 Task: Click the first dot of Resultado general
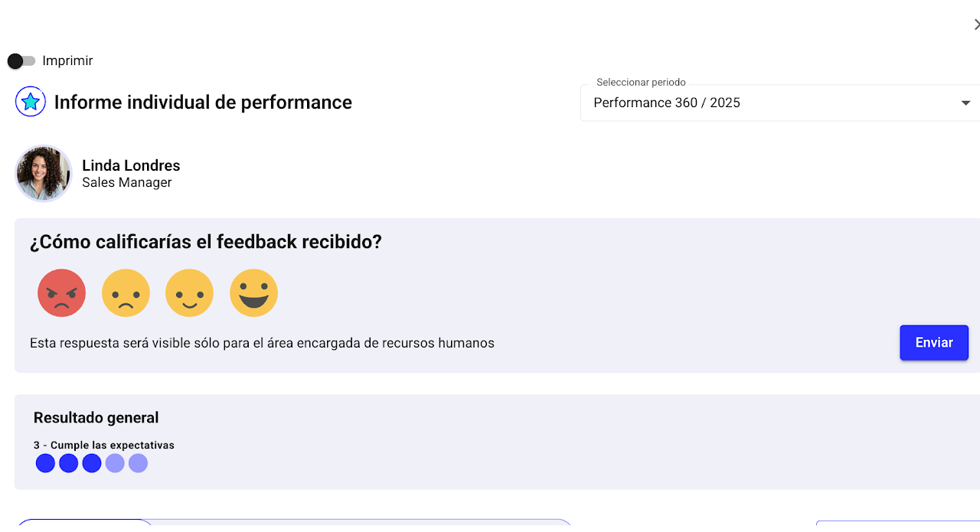click(45, 463)
